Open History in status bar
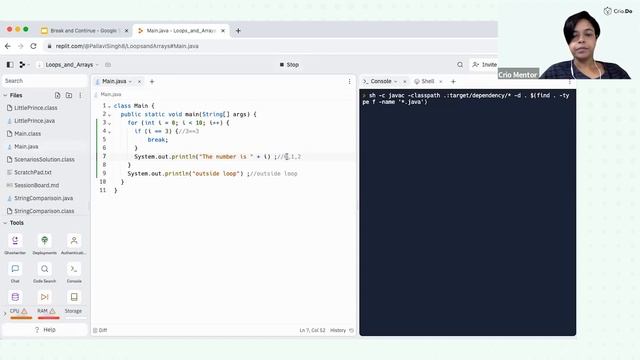The width and height of the screenshot is (640, 360). click(x=342, y=330)
